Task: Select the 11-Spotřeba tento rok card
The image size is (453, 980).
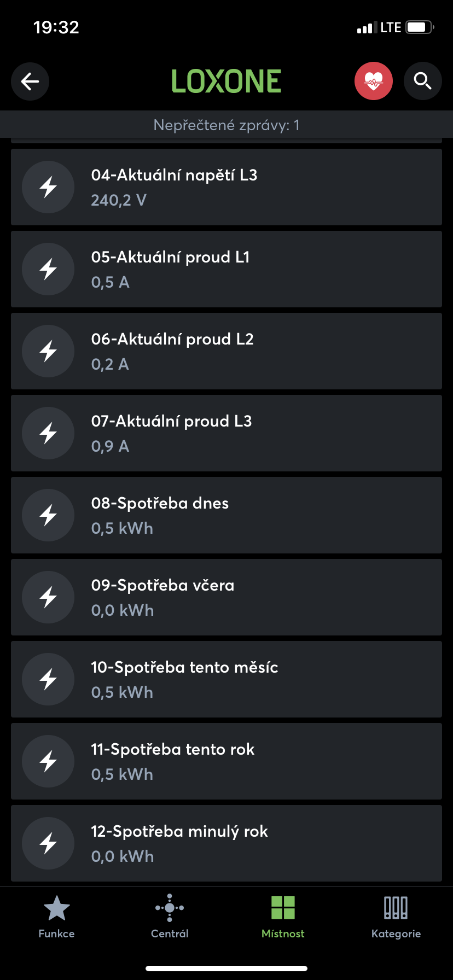Action: click(x=226, y=761)
